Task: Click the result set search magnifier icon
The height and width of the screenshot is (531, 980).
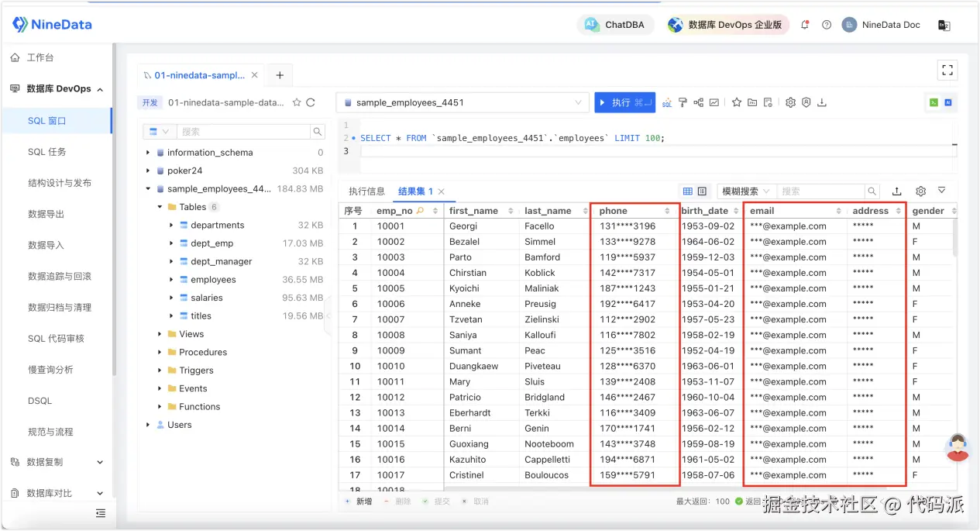Action: pyautogui.click(x=872, y=191)
